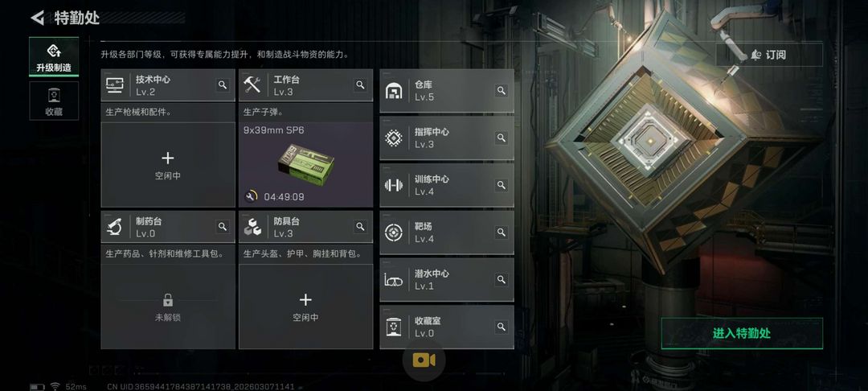
Task: Add production in idle 技术中心 slot
Action: pos(168,164)
